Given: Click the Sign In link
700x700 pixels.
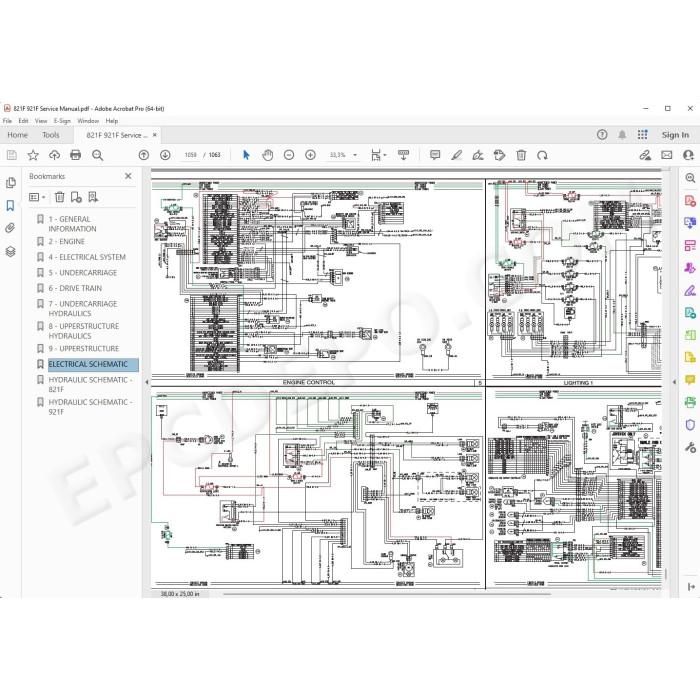Looking at the screenshot, I should (675, 134).
